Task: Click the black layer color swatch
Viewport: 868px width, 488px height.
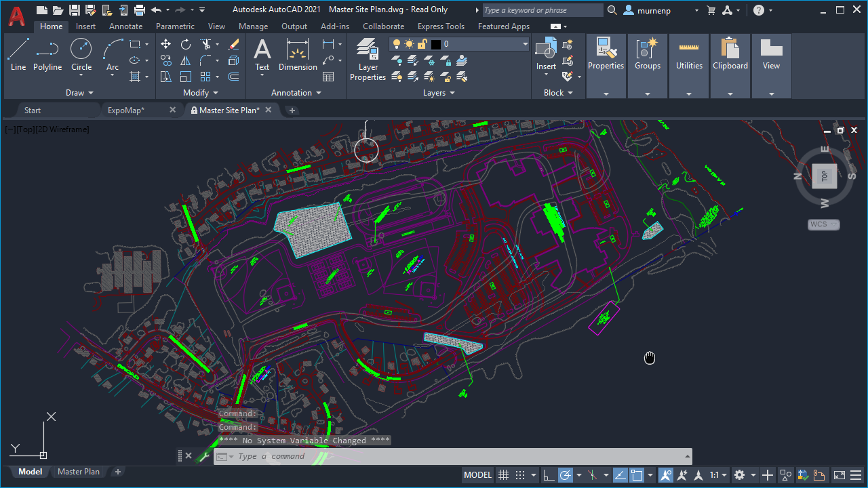Action: click(437, 43)
